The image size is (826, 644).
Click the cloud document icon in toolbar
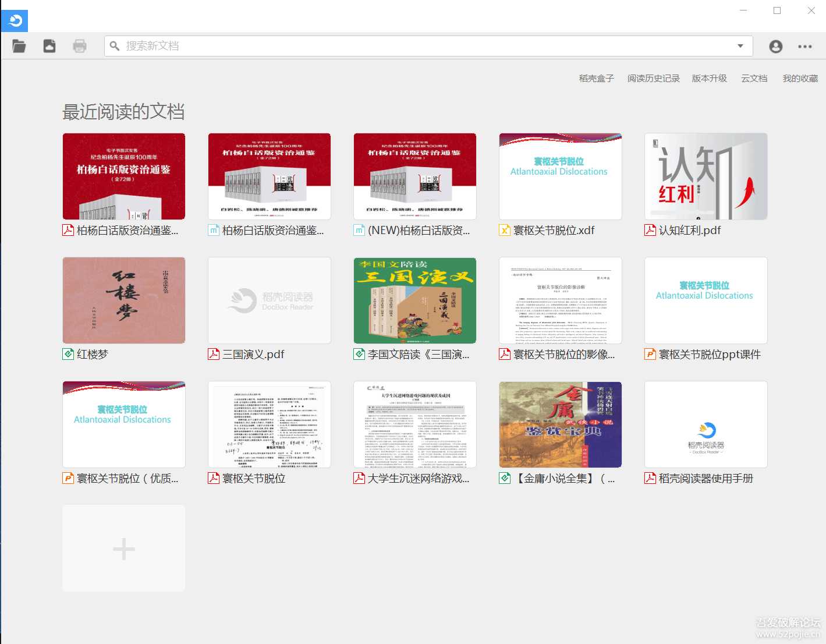tap(49, 46)
